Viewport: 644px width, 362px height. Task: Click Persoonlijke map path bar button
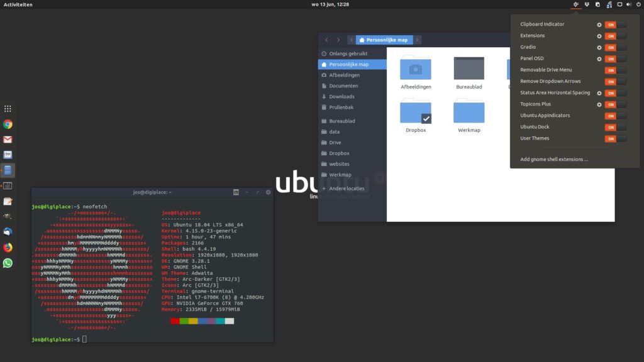click(x=384, y=40)
